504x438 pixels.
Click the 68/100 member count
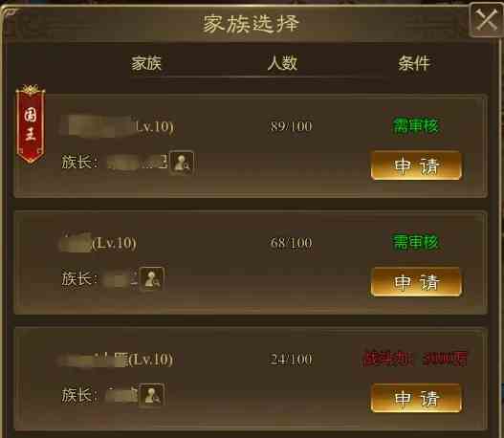pyautogui.click(x=291, y=243)
